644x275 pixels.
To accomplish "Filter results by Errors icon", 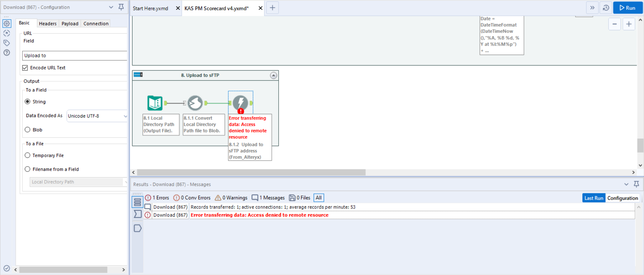I will coord(157,198).
